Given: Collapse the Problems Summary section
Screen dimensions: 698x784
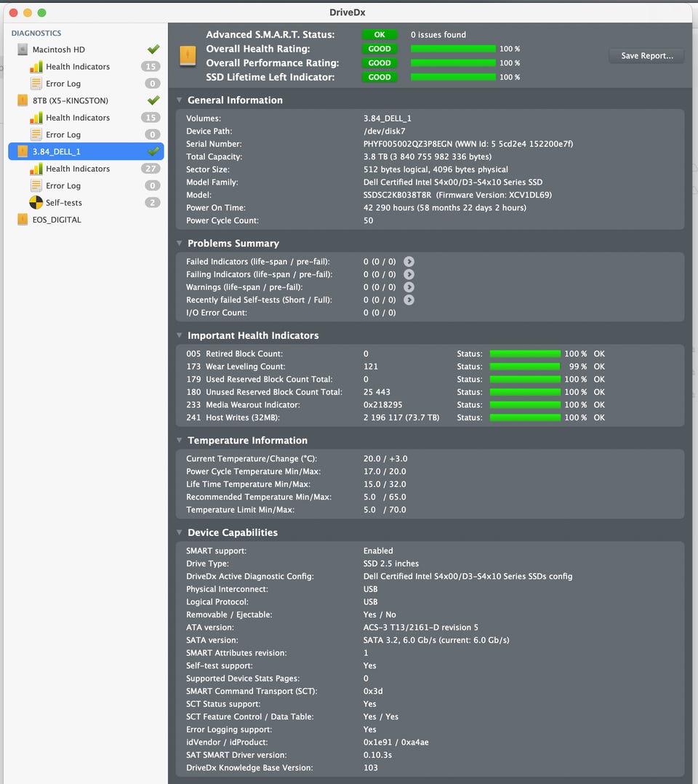Looking at the screenshot, I should (x=179, y=243).
